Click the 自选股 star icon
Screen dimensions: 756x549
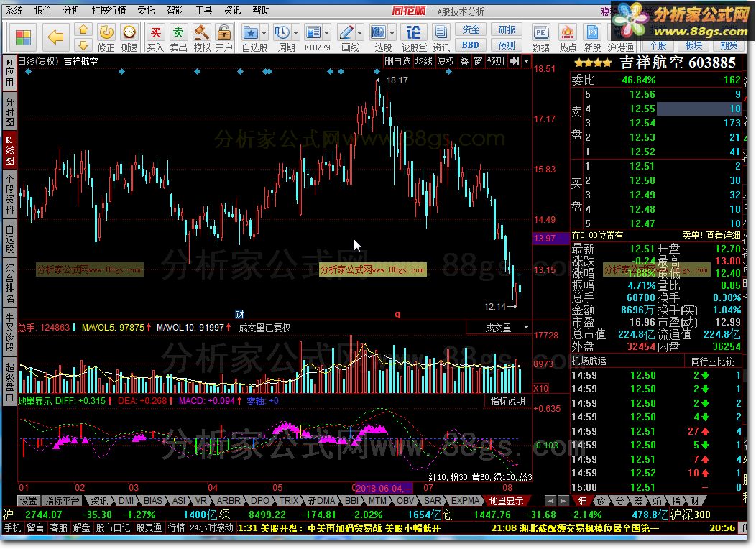251,33
